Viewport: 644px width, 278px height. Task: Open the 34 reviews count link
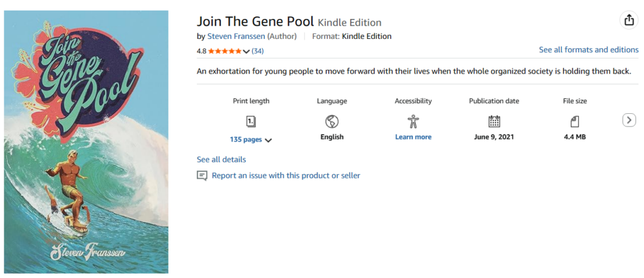coord(257,51)
